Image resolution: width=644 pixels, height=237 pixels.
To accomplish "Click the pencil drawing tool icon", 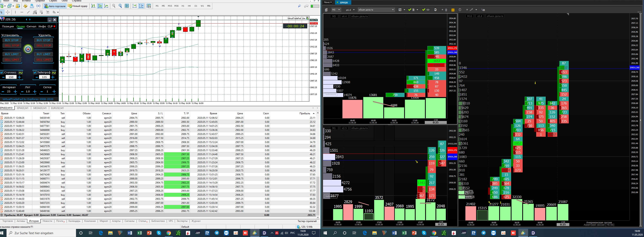I will 471,10.
